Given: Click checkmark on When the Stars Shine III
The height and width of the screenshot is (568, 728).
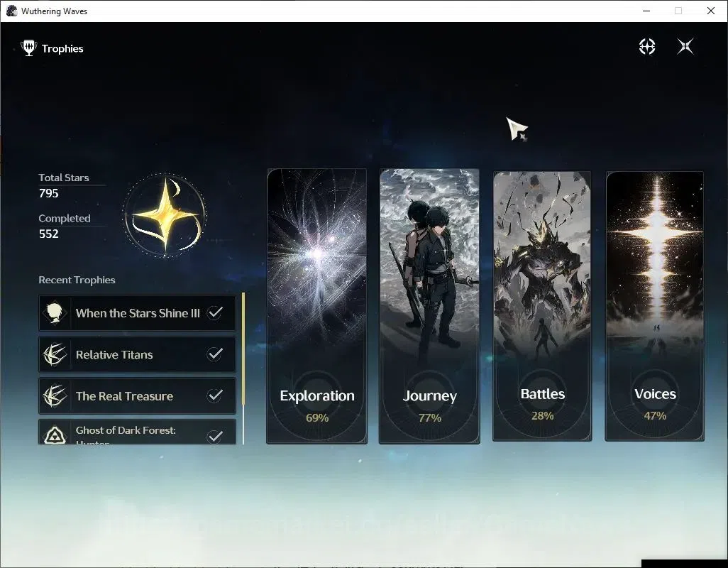Looking at the screenshot, I should (x=214, y=312).
